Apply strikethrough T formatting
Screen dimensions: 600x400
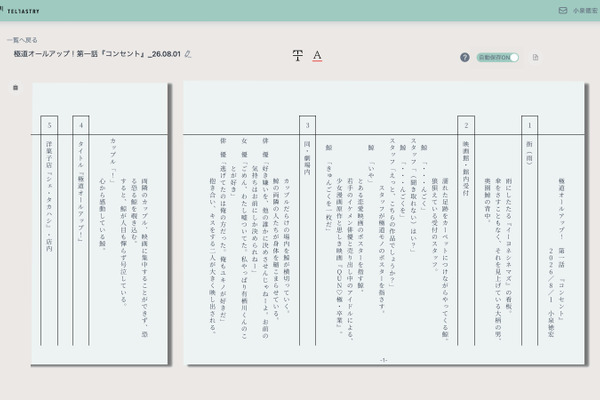tap(298, 56)
